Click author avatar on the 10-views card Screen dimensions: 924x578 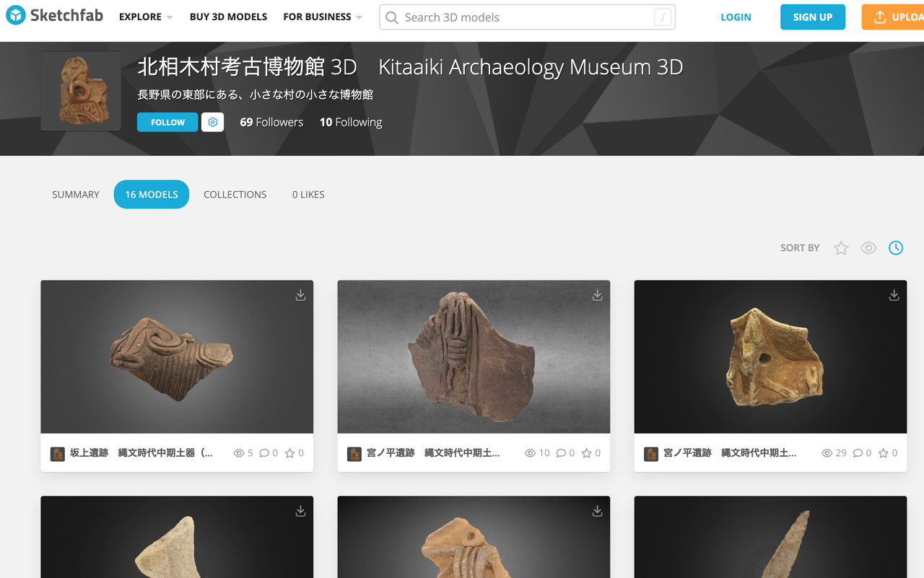pos(354,454)
